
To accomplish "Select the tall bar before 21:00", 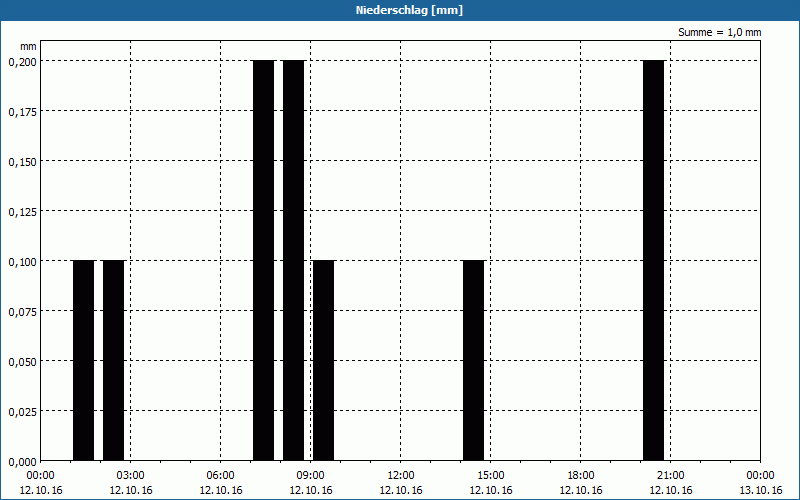I will [653, 260].
